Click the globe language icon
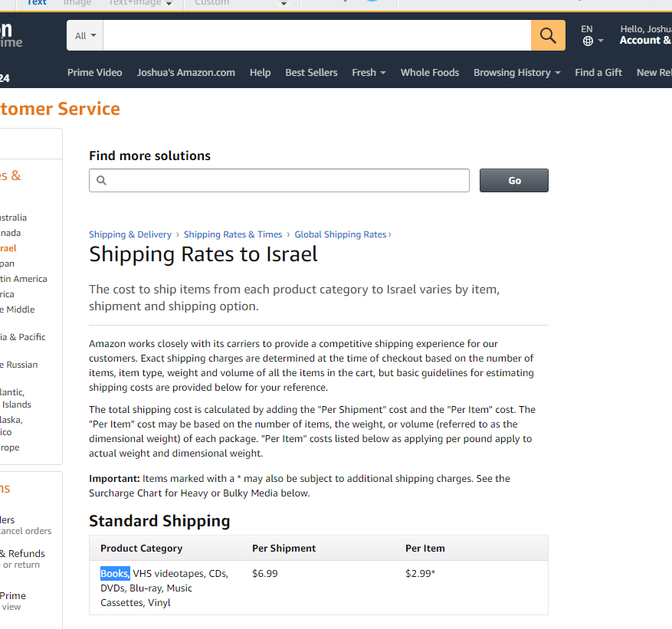Screen dimensions: 672x629 point(588,41)
